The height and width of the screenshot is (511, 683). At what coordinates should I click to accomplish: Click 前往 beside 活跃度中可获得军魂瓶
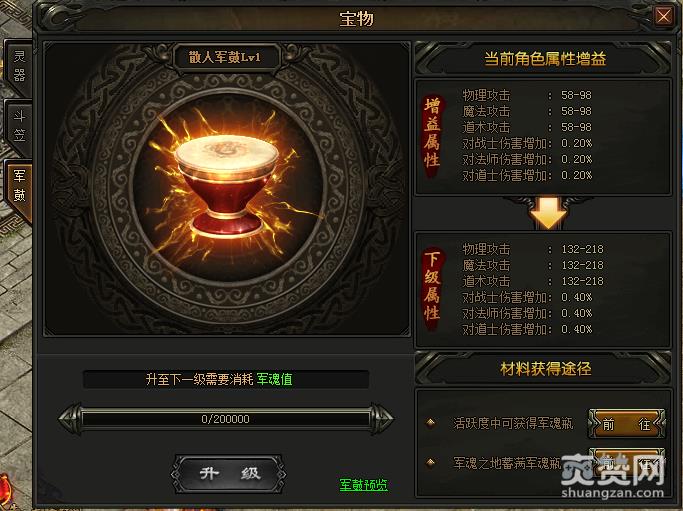coord(627,423)
